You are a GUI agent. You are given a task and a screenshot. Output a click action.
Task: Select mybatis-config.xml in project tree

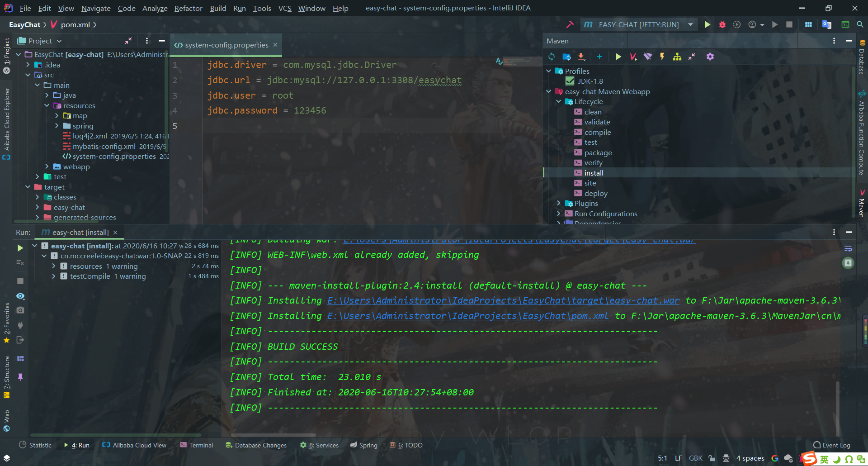(104, 146)
